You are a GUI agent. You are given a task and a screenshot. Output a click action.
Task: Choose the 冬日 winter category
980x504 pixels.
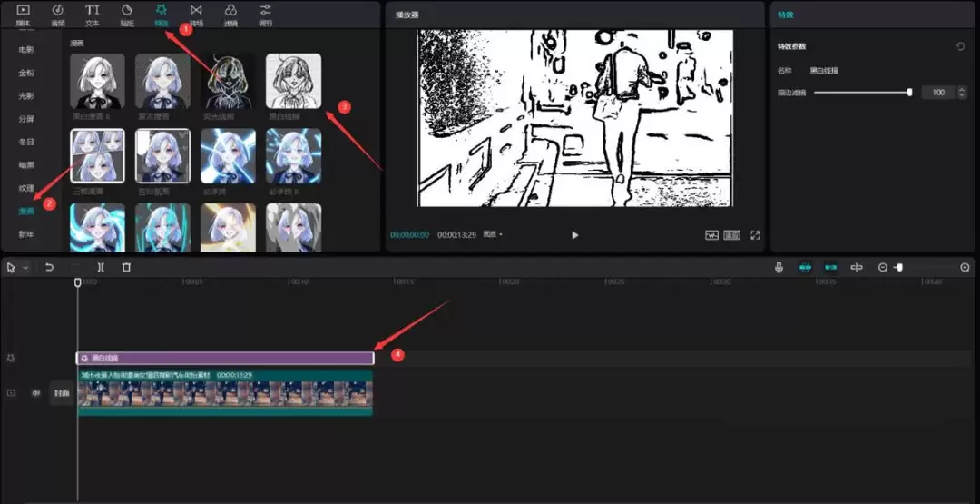pyautogui.click(x=26, y=142)
